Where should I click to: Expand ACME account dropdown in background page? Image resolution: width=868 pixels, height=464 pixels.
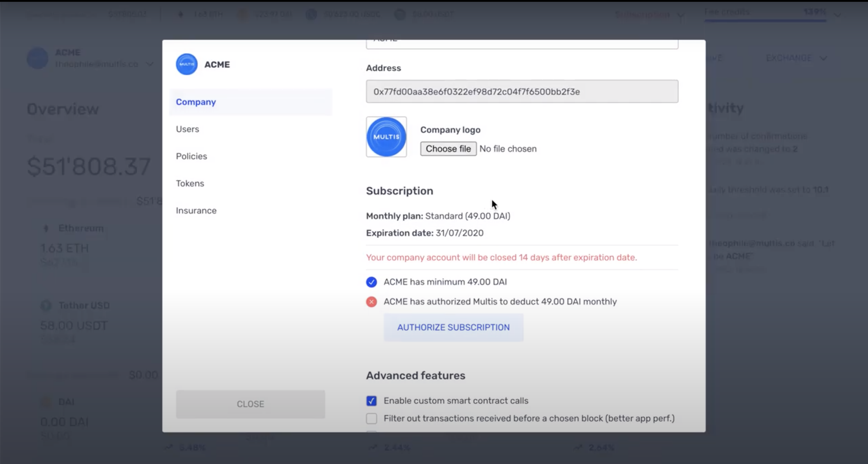coord(150,64)
